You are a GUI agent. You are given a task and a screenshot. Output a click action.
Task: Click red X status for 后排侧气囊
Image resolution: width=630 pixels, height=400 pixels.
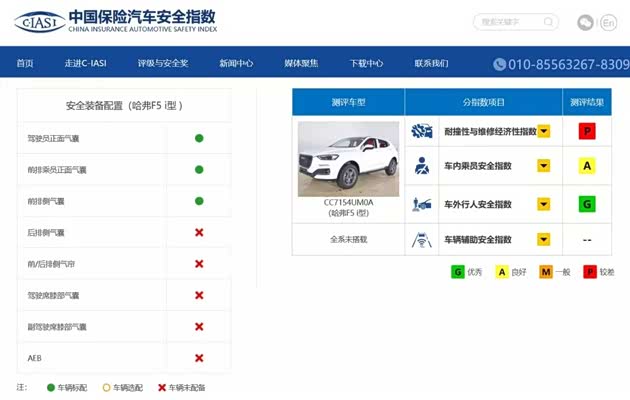199,232
